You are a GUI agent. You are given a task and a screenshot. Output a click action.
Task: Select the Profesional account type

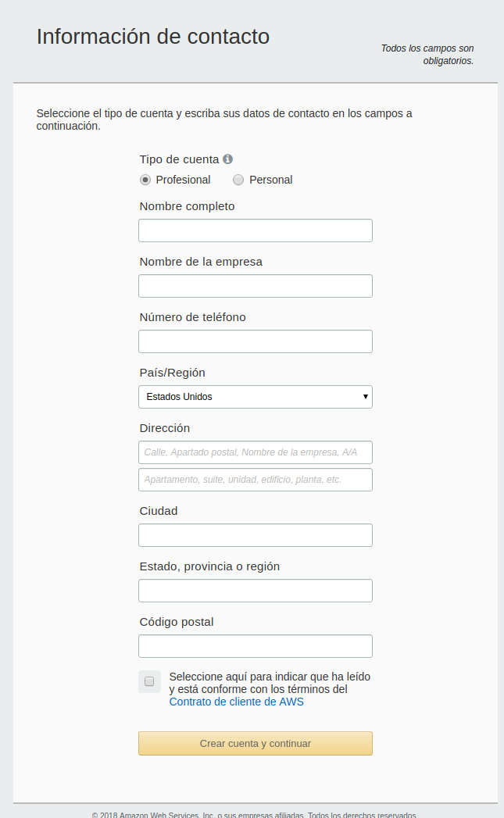click(145, 180)
